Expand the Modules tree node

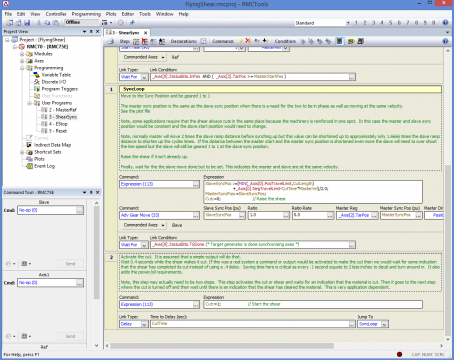click(22, 54)
